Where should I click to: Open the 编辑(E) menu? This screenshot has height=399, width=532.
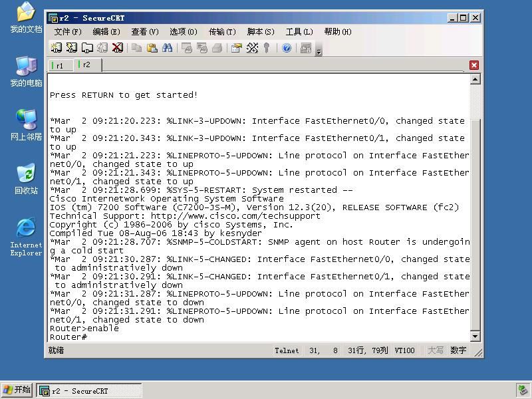pos(106,32)
